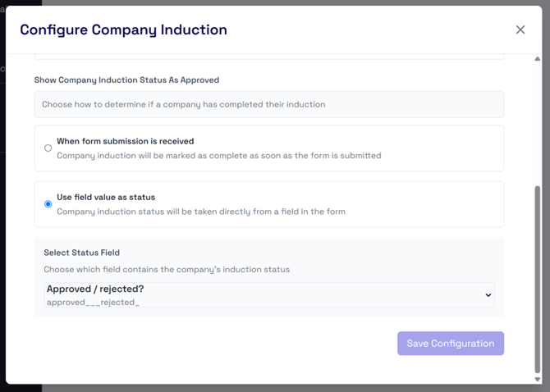Click the 'Approved / rejected?' selected option

coord(95,289)
